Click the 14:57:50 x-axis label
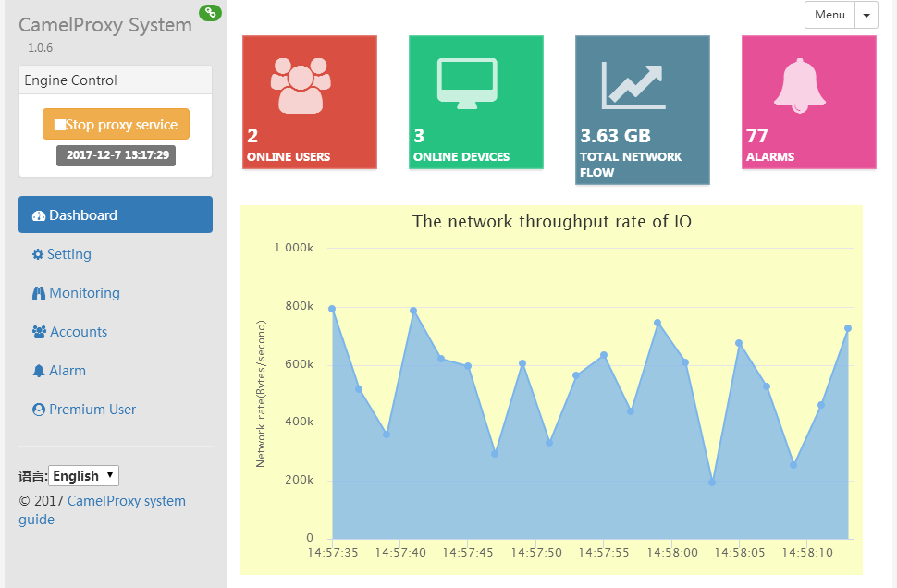 (536, 553)
